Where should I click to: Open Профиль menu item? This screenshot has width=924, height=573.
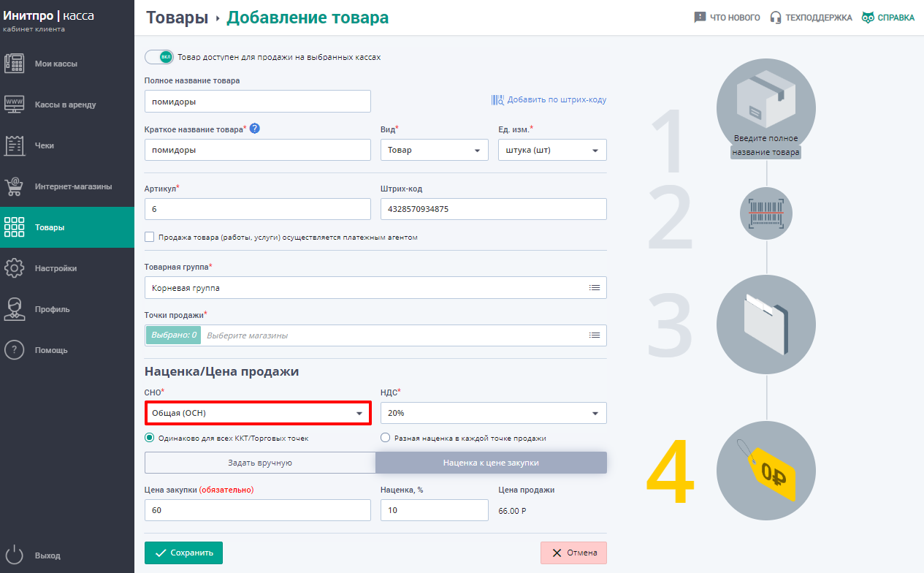point(67,309)
